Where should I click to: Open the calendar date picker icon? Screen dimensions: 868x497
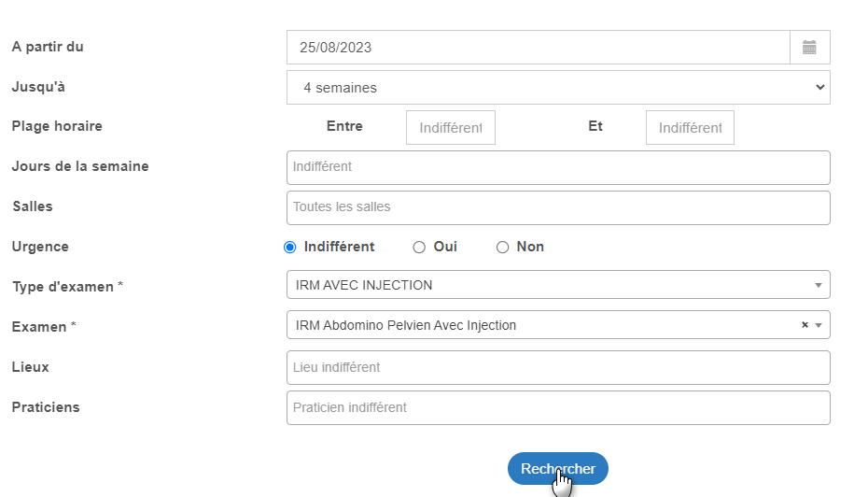tap(809, 48)
